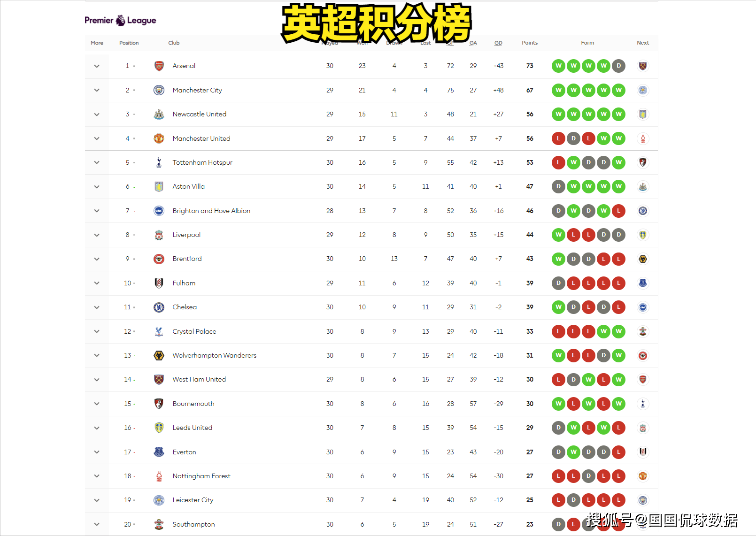756x536 pixels.
Task: Click the Position column header
Action: tap(129, 43)
